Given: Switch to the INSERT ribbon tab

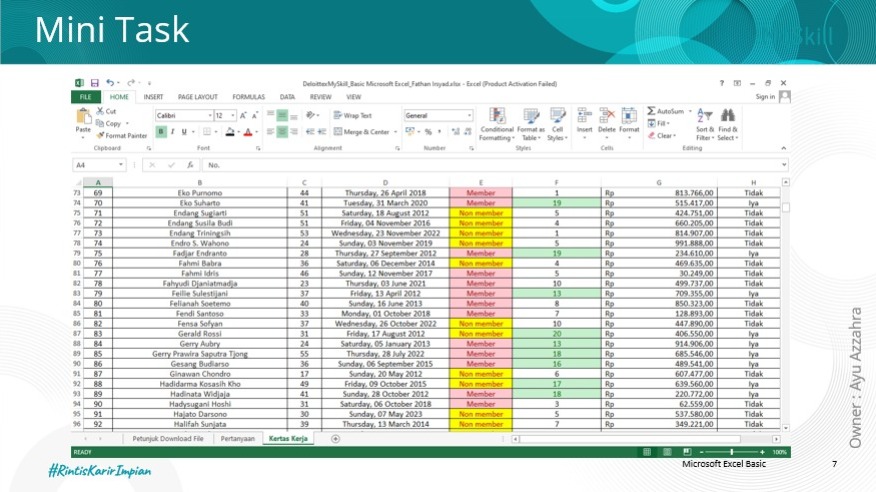Looking at the screenshot, I should (153, 97).
